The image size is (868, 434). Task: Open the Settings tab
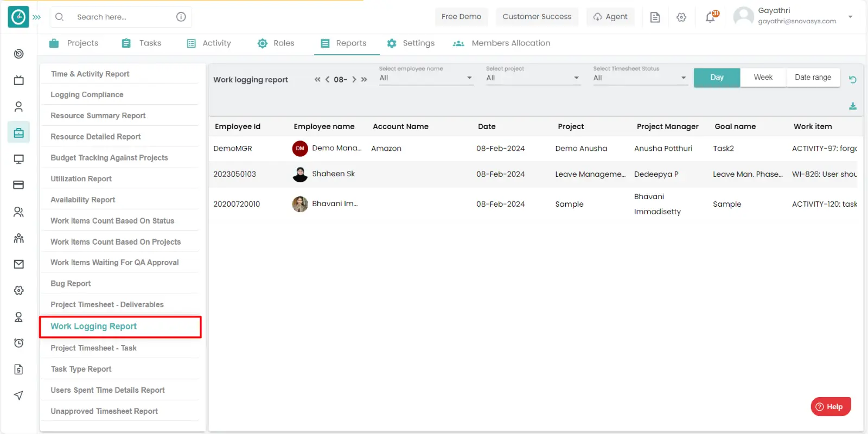click(x=411, y=43)
